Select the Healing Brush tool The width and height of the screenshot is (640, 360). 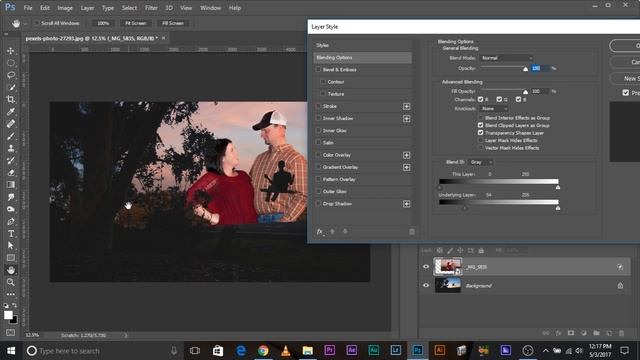coord(11,124)
